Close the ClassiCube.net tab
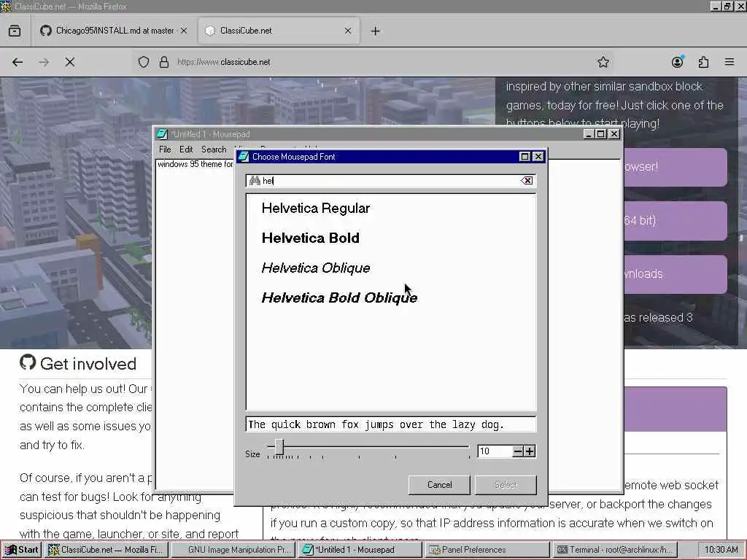This screenshot has width=747, height=560. (348, 31)
